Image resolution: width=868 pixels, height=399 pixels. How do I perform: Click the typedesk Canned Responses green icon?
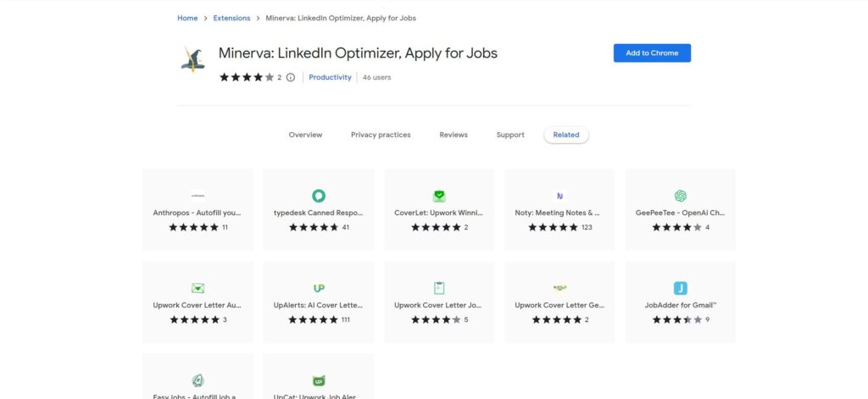(319, 196)
